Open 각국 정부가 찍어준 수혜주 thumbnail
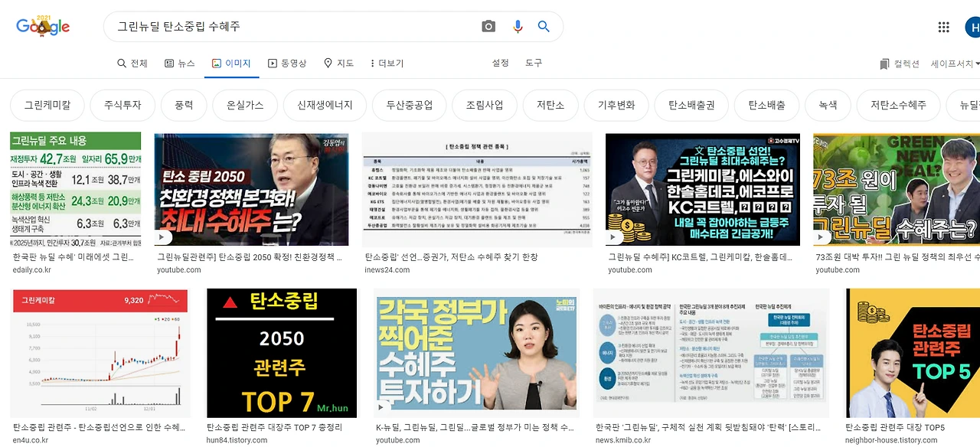Viewport: 980px width, 447px height. [477, 353]
